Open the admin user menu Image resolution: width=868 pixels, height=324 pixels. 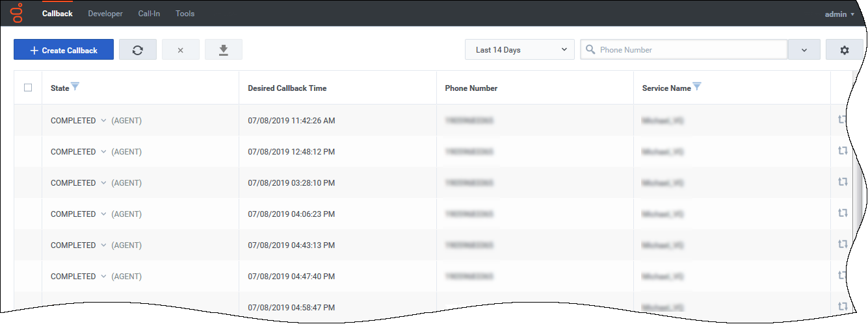839,14
